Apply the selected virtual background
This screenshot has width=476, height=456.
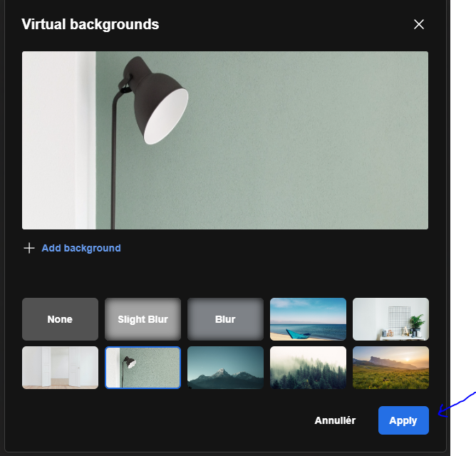pyautogui.click(x=403, y=420)
